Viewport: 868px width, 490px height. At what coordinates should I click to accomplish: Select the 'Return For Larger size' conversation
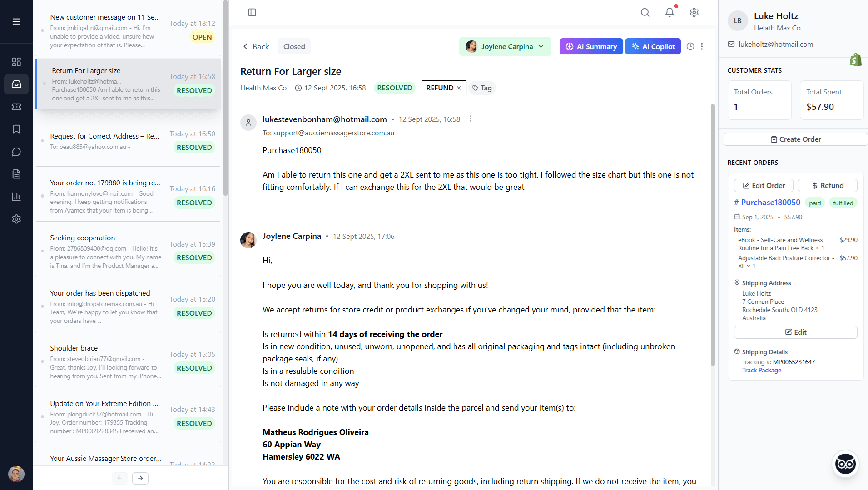point(128,84)
